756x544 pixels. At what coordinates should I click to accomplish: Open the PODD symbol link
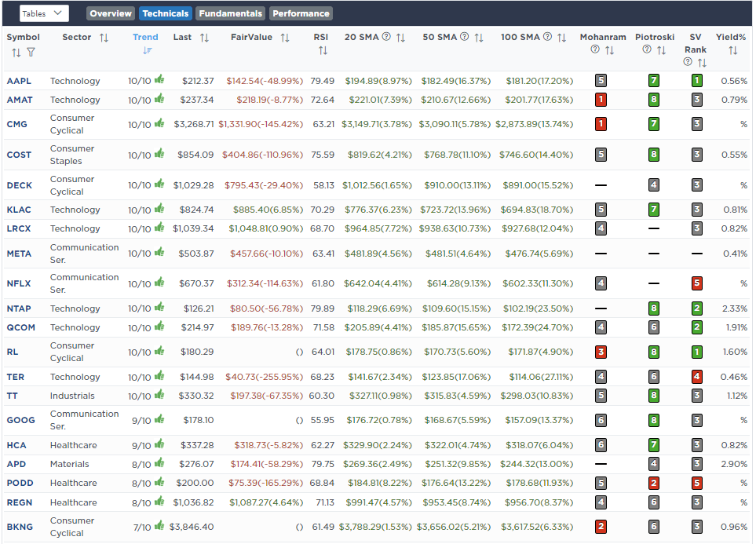coord(20,484)
